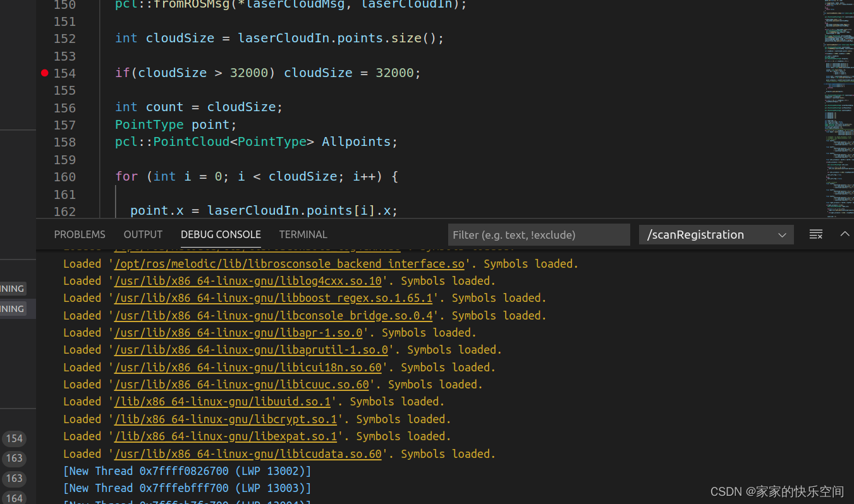Click 'Allpoints' on code line 158
854x504 pixels.
tap(356, 142)
